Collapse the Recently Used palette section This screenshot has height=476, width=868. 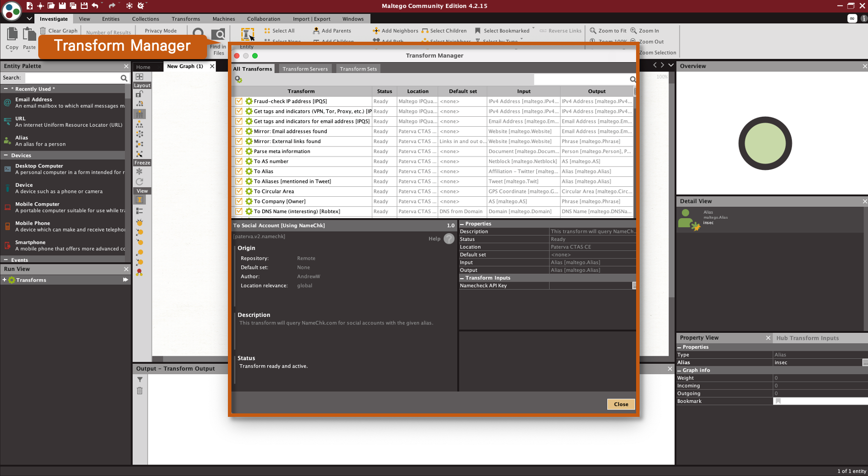pyautogui.click(x=5, y=89)
